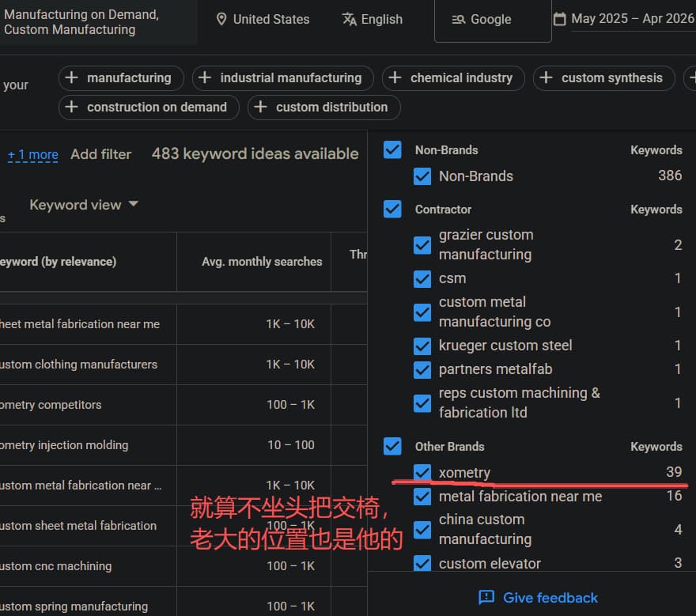Uncheck custom elevator checkbox
Screen dimensions: 696x616
[422, 563]
